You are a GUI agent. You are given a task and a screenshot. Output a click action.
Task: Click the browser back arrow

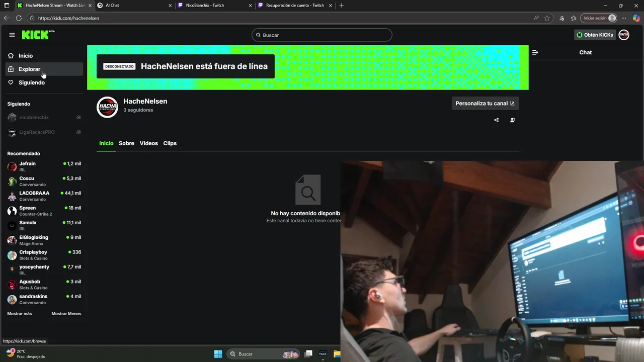(7, 18)
